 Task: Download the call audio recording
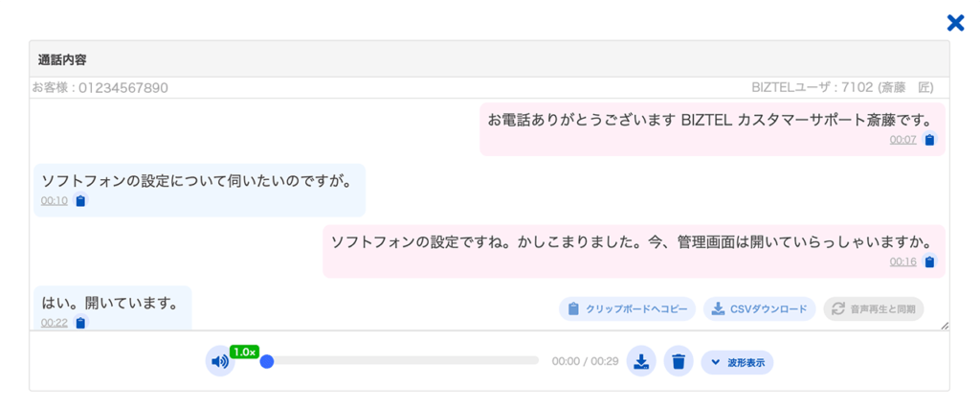point(641,361)
